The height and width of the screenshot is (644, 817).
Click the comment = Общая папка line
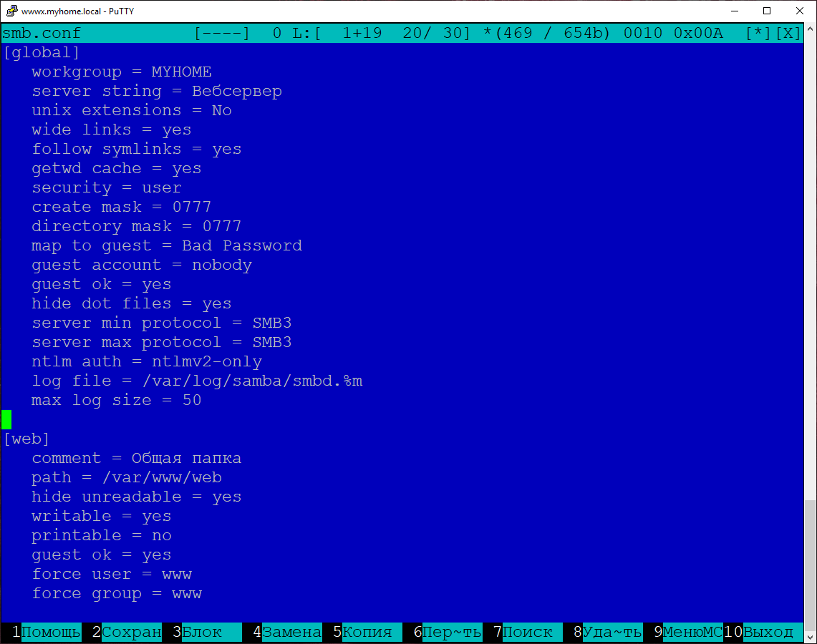pyautogui.click(x=137, y=458)
